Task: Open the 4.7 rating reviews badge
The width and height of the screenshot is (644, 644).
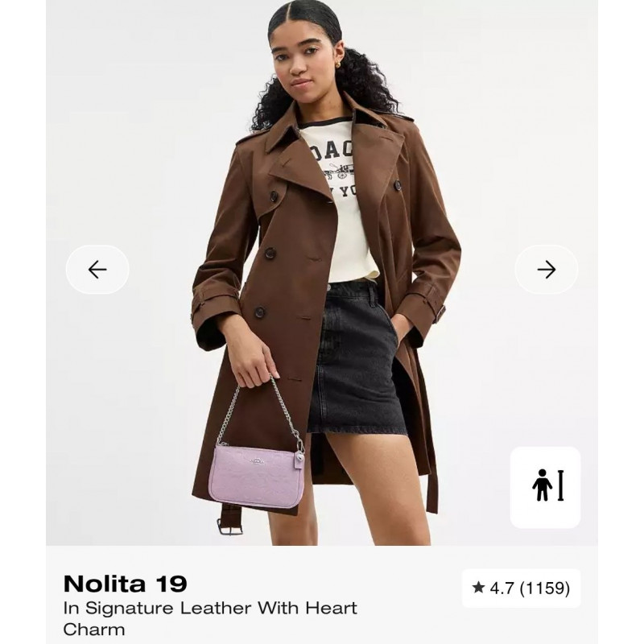Action: [521, 588]
